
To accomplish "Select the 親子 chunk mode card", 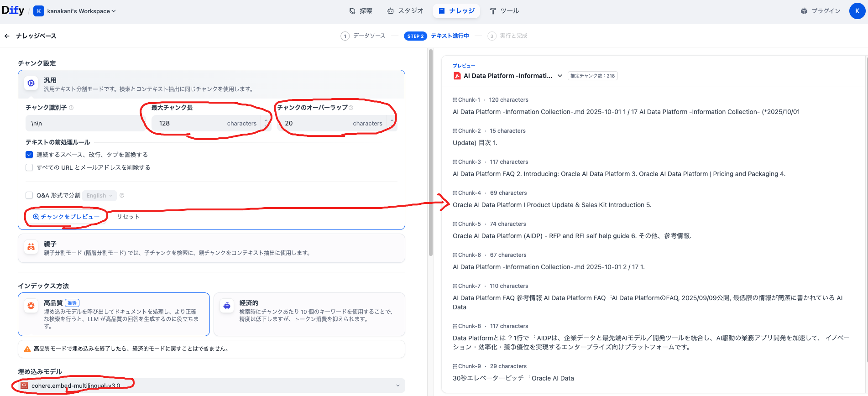I will coord(211,248).
